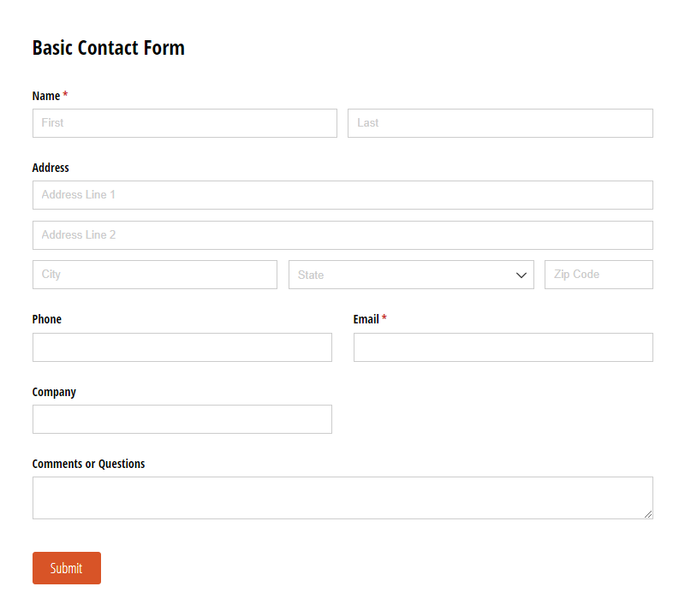Click the First name input field
The height and width of the screenshot is (616, 685).
coord(184,123)
